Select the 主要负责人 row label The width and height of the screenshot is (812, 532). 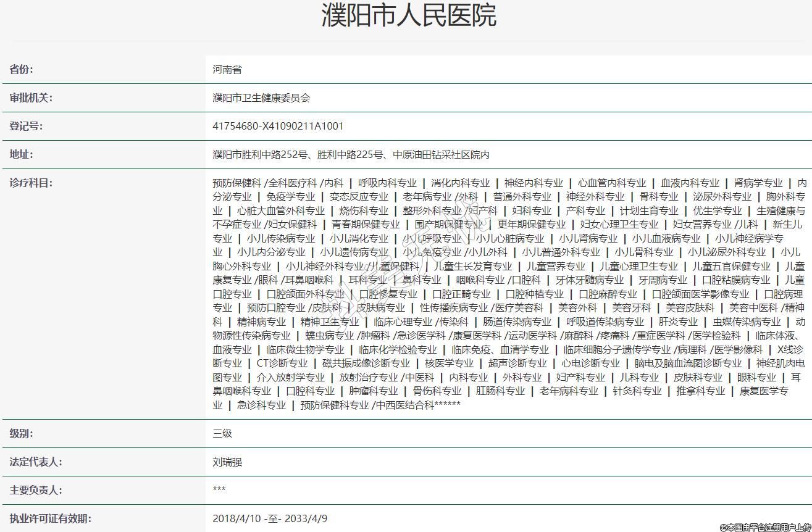(x=36, y=490)
